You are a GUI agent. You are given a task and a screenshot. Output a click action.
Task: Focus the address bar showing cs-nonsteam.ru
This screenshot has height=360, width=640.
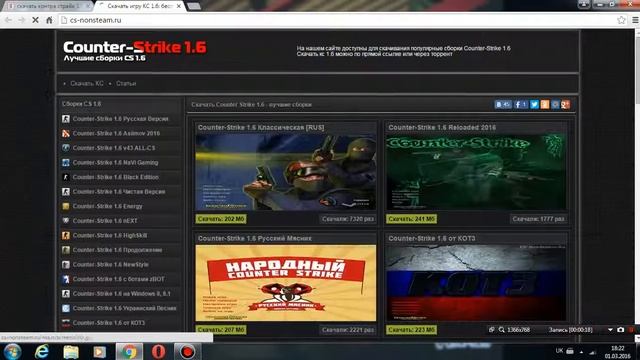(x=335, y=20)
